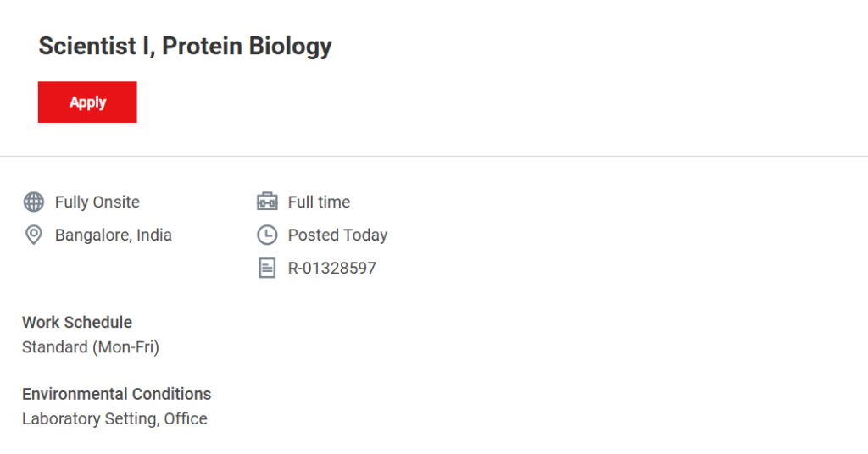Click the word Apply inside the red button
Screen dimensions: 868x454
[x=87, y=102]
